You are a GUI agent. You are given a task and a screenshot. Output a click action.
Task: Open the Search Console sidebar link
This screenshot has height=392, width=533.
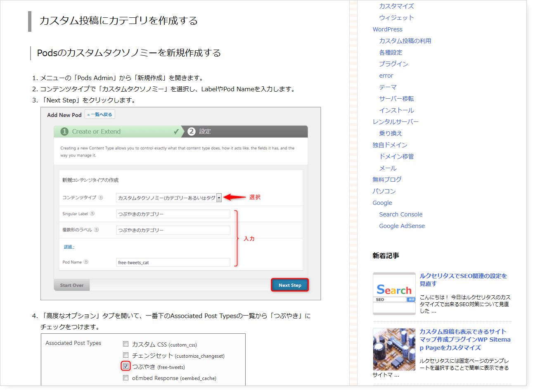coord(400,214)
